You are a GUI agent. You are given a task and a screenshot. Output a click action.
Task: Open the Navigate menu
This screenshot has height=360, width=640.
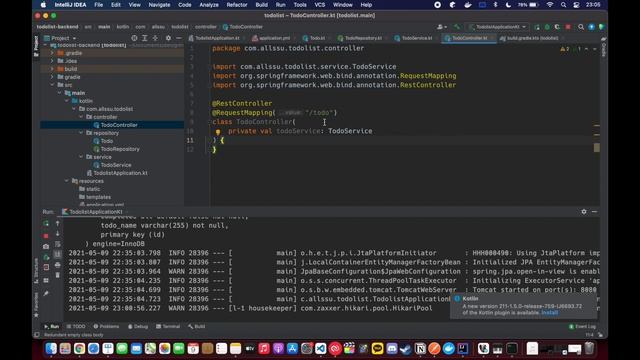pyautogui.click(x=159, y=5)
